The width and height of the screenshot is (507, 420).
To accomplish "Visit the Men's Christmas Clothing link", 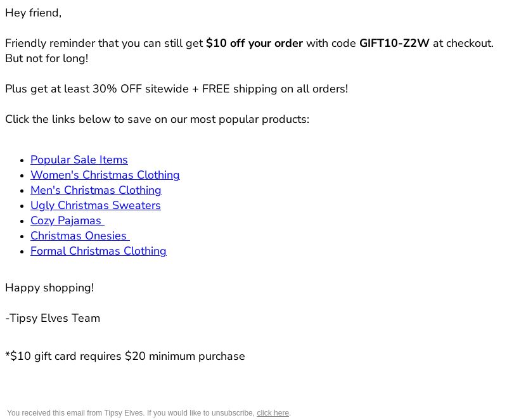I will click(96, 190).
